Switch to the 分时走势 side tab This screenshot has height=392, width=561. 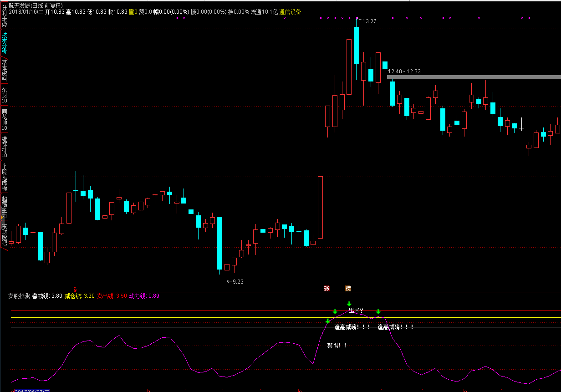pos(4,16)
